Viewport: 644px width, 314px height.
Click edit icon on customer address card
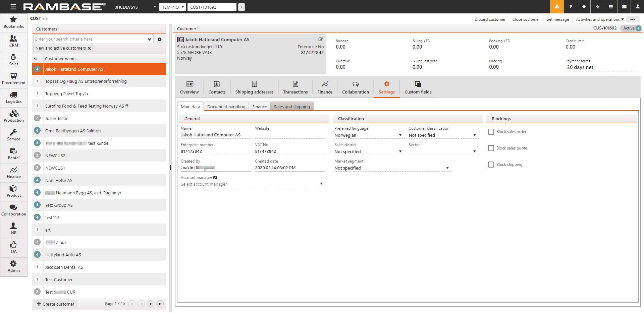[x=321, y=39]
